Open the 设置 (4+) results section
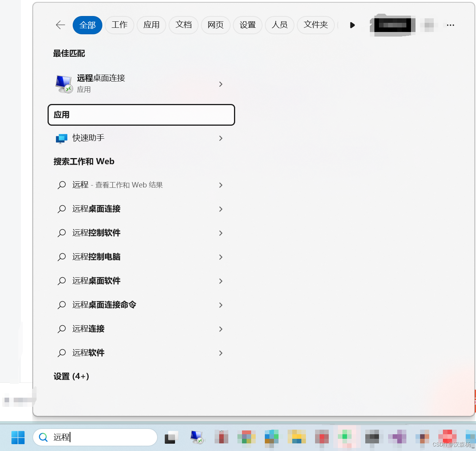The height and width of the screenshot is (451, 476). coord(71,376)
